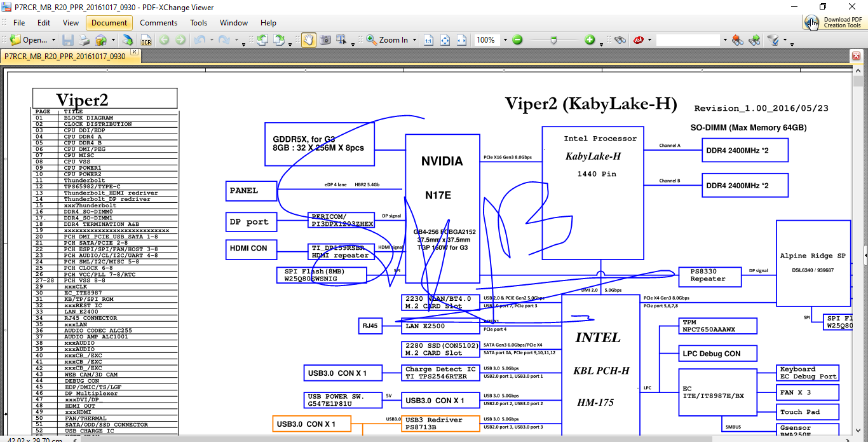
Task: Go to the next view
Action: click(180, 40)
